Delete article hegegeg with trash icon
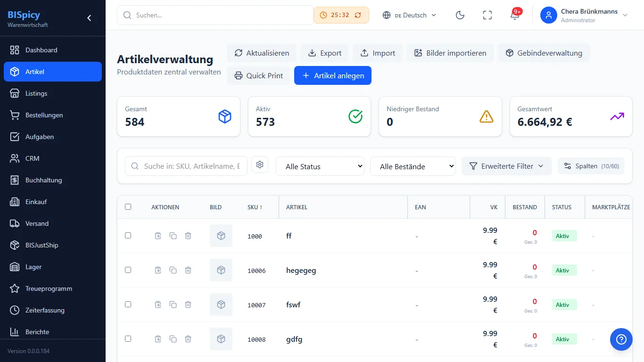644x362 pixels. 188,270
